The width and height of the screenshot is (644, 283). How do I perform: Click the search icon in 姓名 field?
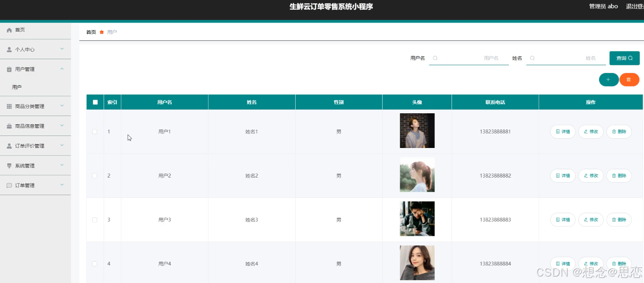point(532,58)
